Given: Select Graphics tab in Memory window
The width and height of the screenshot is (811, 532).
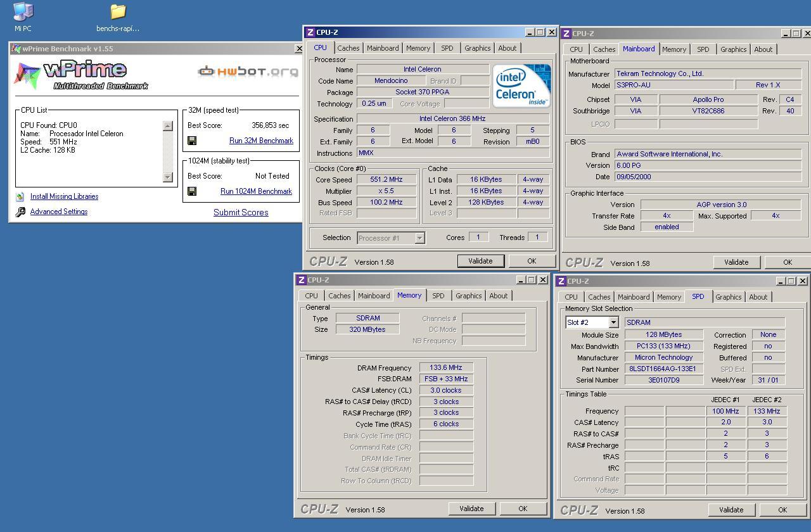Looking at the screenshot, I should [468, 296].
